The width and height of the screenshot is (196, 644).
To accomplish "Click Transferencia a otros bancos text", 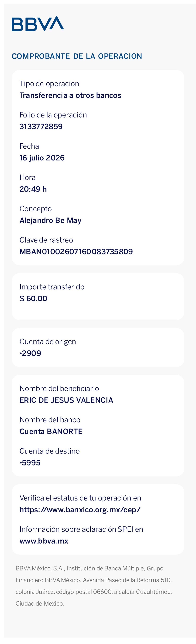I will (x=70, y=95).
